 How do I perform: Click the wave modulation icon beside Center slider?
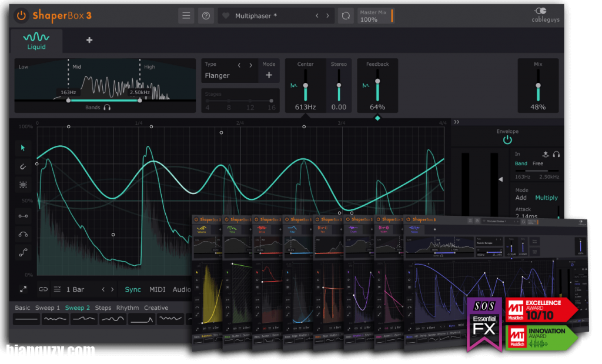coord(294,85)
